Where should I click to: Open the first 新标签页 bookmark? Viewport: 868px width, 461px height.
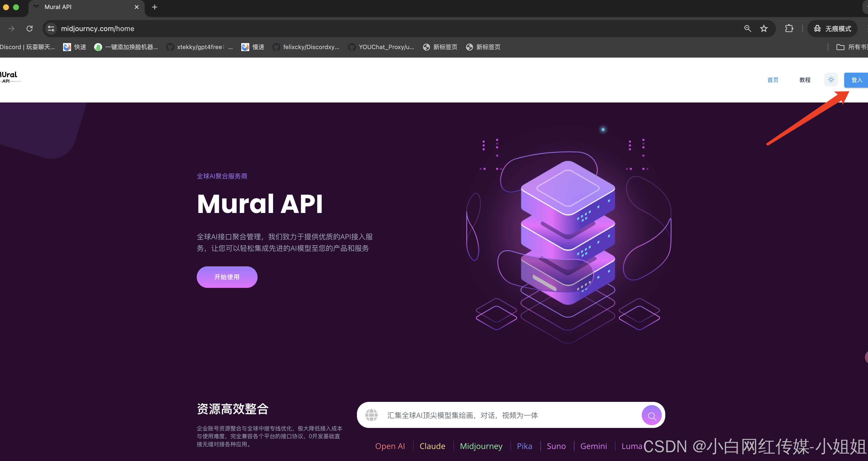coord(440,47)
